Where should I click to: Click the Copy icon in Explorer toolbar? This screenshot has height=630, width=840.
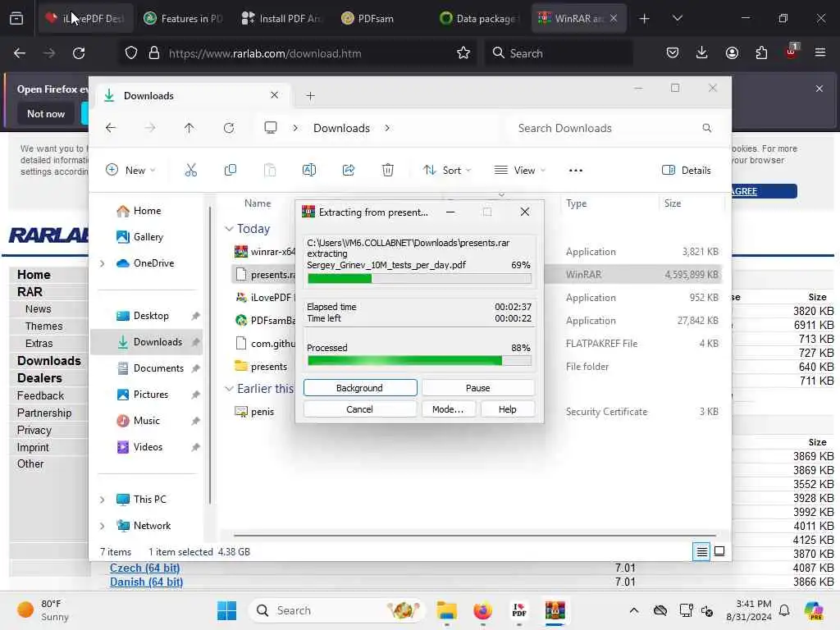(231, 171)
